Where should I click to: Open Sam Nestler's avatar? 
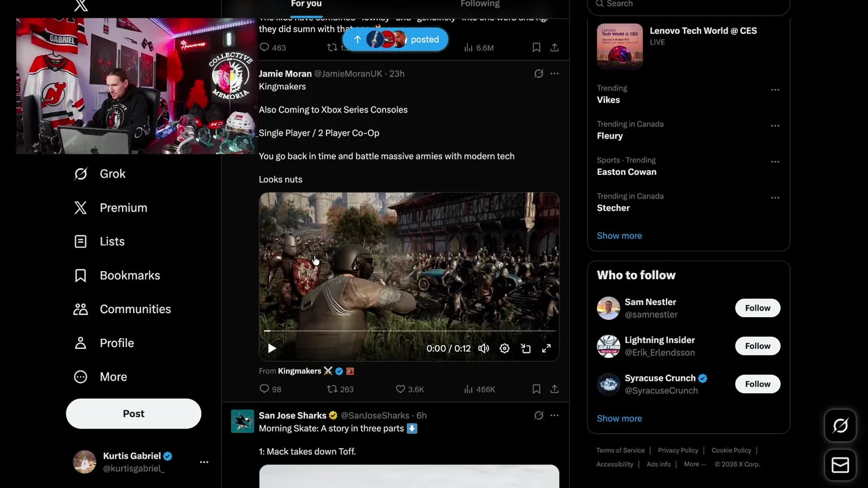tap(608, 308)
